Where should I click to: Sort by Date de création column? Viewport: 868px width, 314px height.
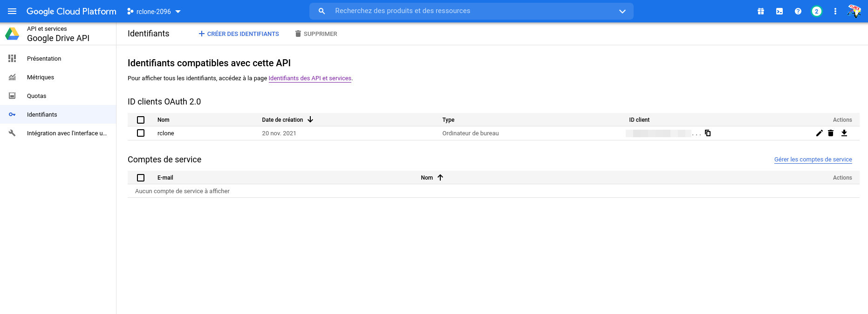tap(282, 120)
